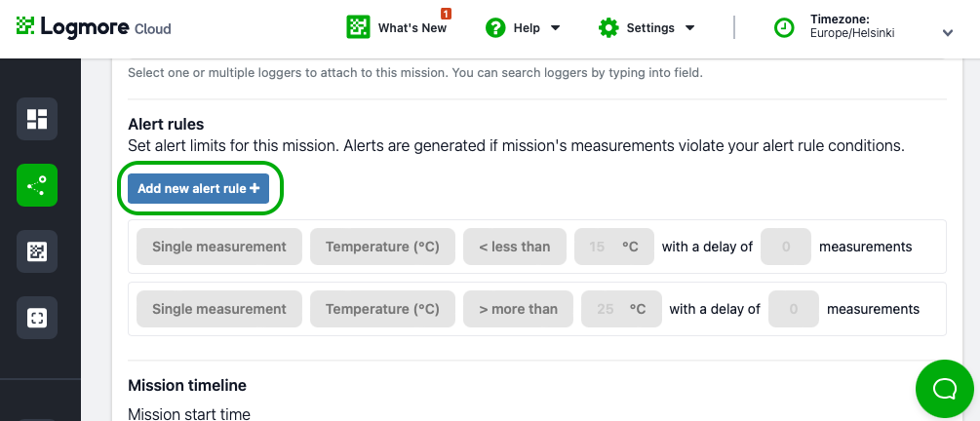The image size is (980, 421).
Task: Open the QR code loggers sidebar icon
Action: pyautogui.click(x=37, y=251)
